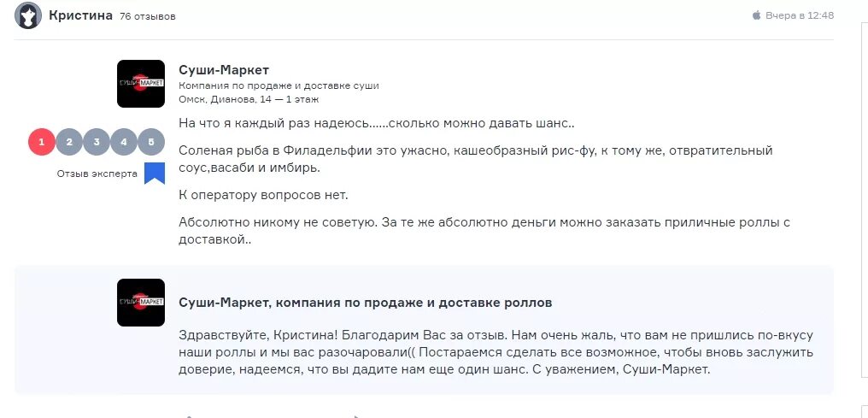Screen dimensions: 868x418
Task: Select rating circle 5
Action: pos(151,142)
